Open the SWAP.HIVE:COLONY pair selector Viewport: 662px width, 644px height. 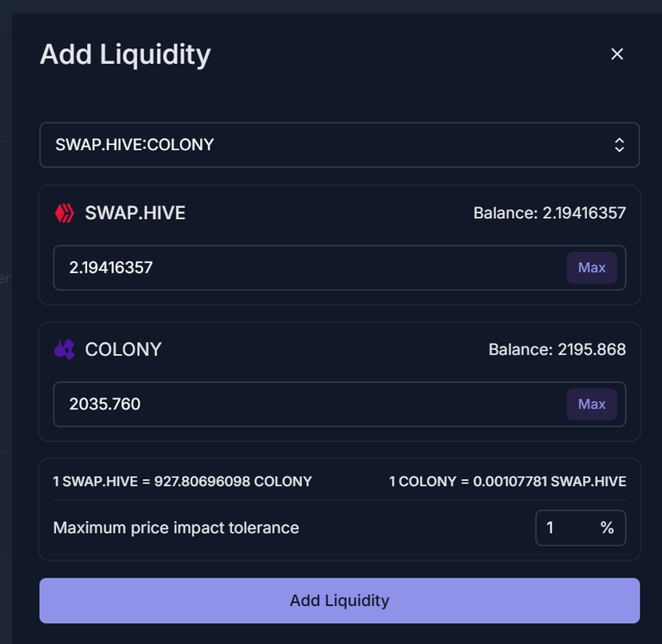[x=340, y=145]
